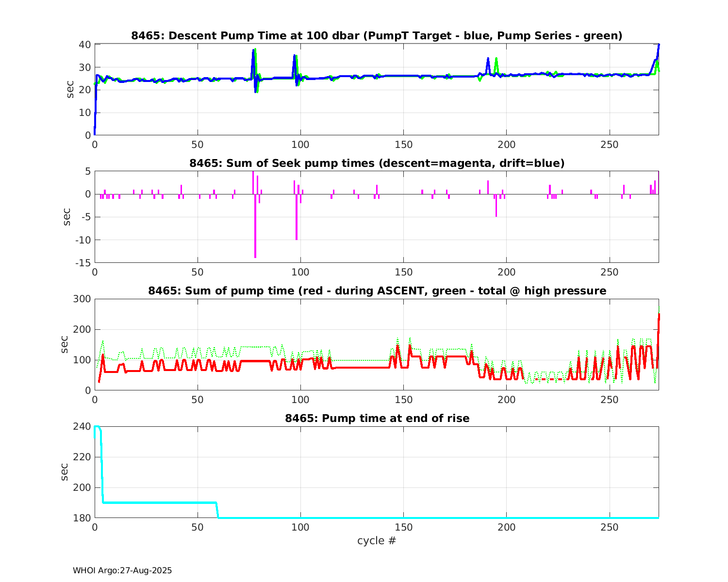Click the magenta bar reaching -10 near cycle 100
The height and width of the screenshot is (582, 728).
pyautogui.click(x=297, y=223)
